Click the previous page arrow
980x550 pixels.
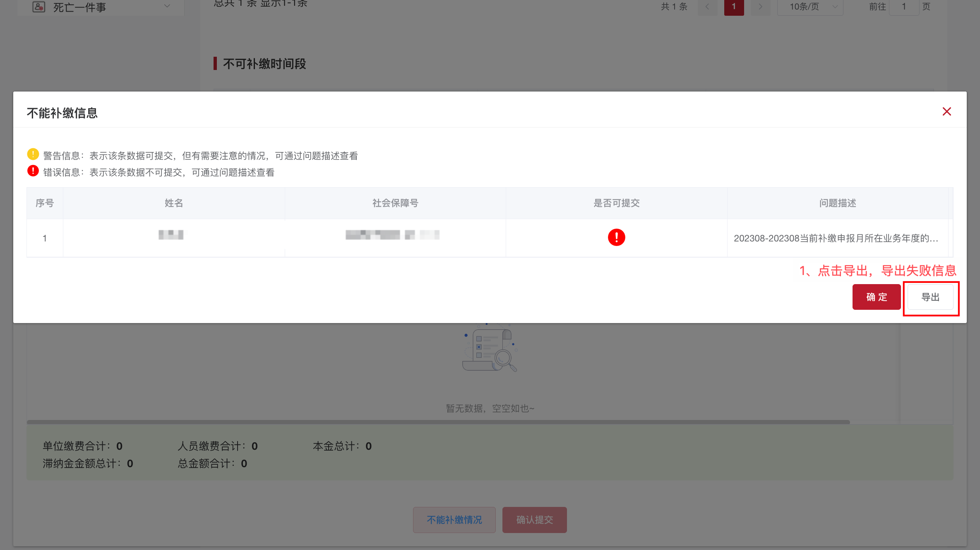coord(708,7)
